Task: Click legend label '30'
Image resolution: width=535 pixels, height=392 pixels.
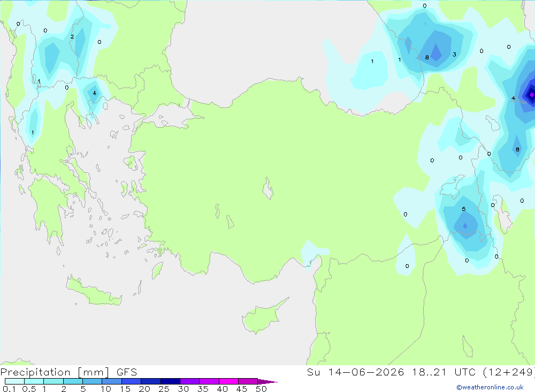Action: 183,389
